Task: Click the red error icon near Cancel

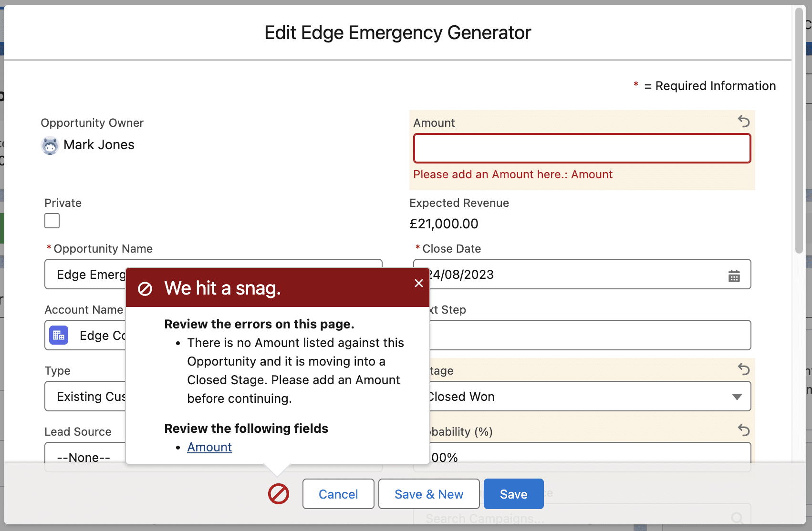Action: click(x=279, y=494)
